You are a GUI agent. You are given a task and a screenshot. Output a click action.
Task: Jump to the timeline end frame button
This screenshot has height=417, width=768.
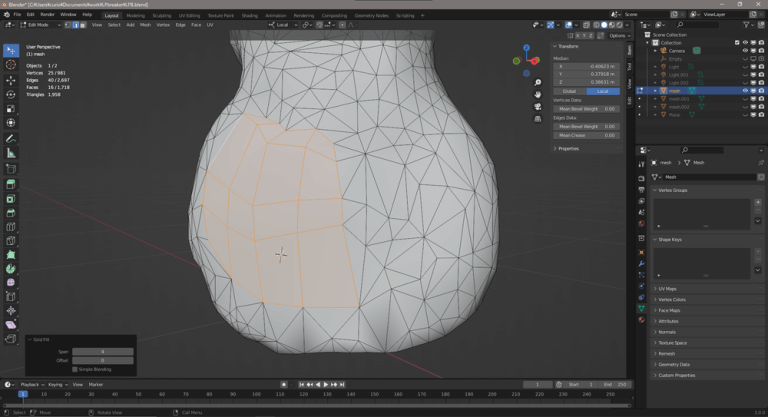tap(342, 385)
